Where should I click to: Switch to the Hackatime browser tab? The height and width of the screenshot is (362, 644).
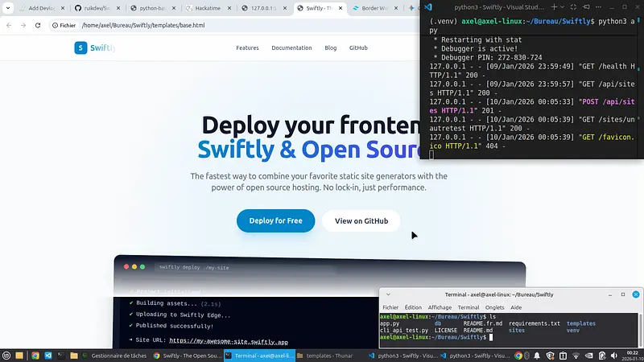[207, 8]
